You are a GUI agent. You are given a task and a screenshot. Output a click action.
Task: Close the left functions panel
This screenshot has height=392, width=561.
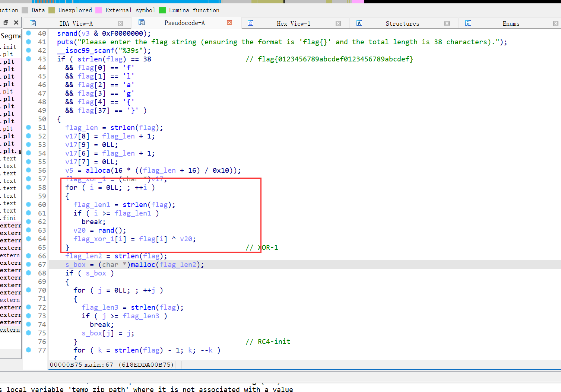tap(16, 23)
